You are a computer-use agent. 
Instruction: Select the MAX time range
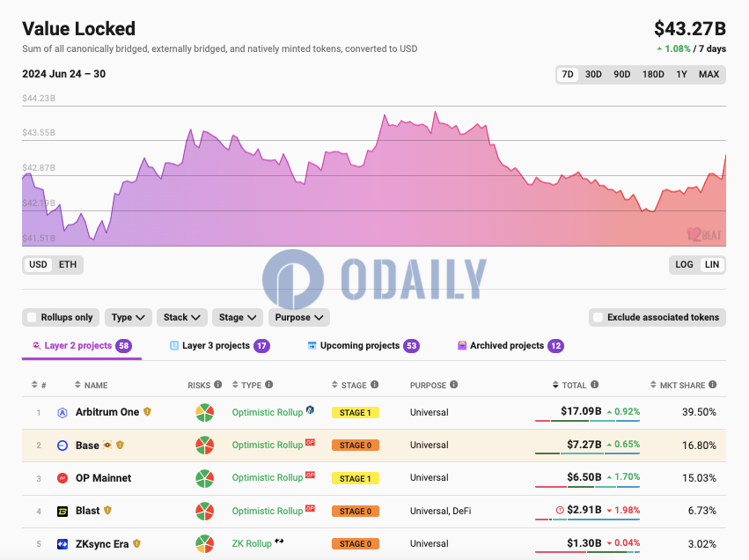709,75
